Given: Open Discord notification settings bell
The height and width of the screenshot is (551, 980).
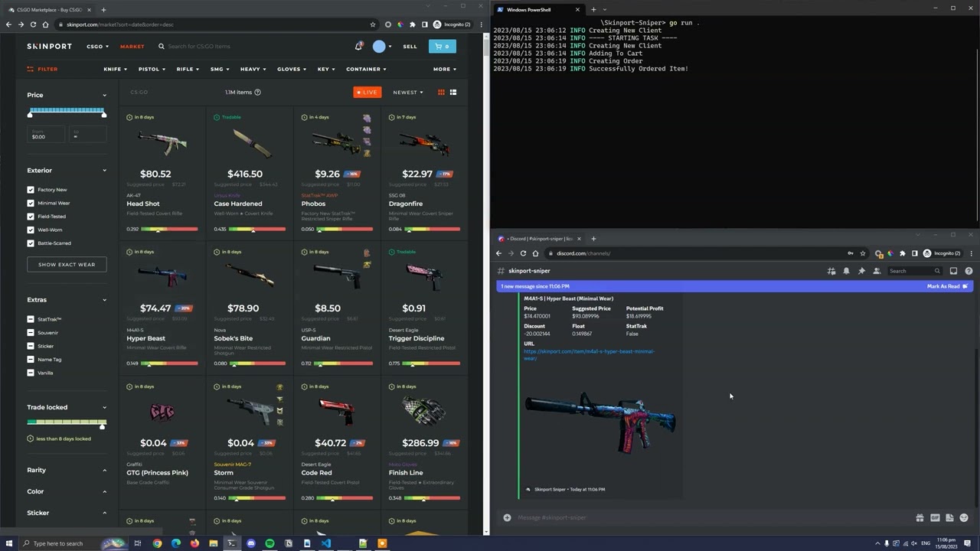Looking at the screenshot, I should pos(846,271).
